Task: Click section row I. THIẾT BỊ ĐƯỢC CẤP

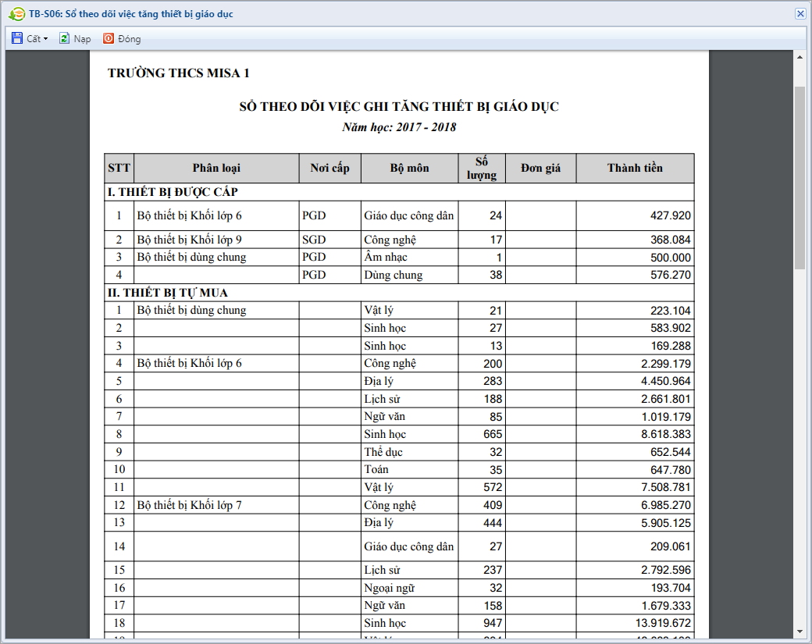Action: tap(399, 192)
